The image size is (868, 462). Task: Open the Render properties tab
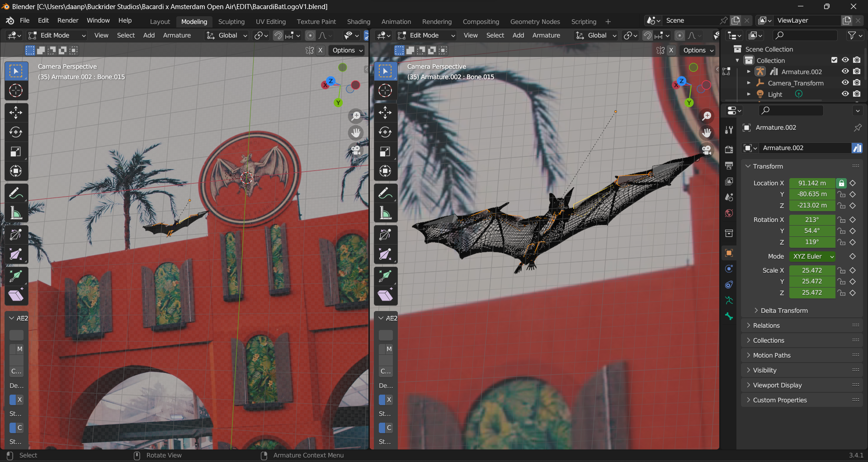click(729, 149)
